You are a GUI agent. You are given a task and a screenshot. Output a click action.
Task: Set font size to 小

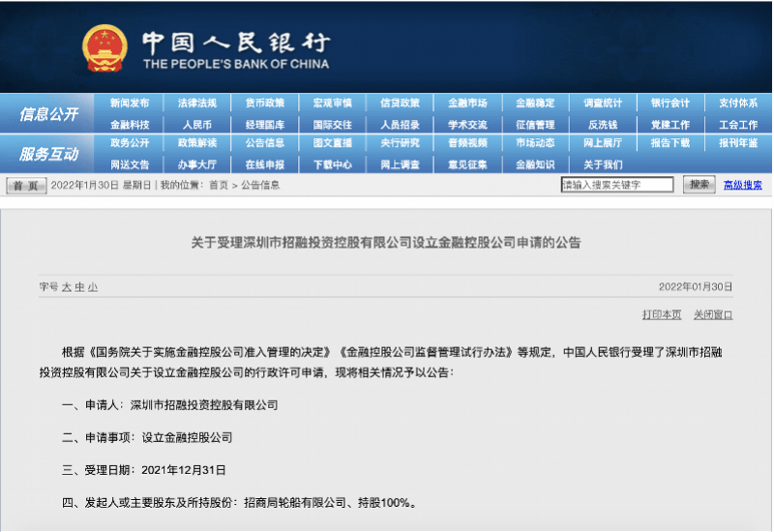click(93, 287)
